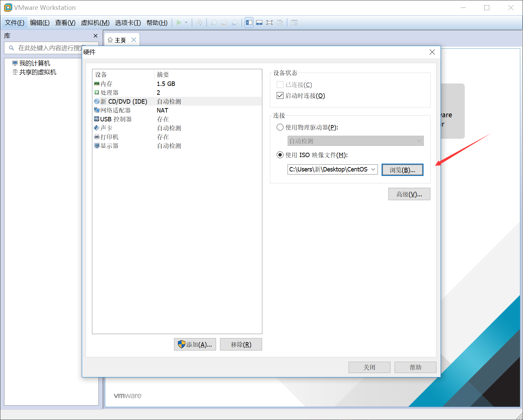Open the ISO image path dropdown
The height and width of the screenshot is (420, 523).
(373, 169)
